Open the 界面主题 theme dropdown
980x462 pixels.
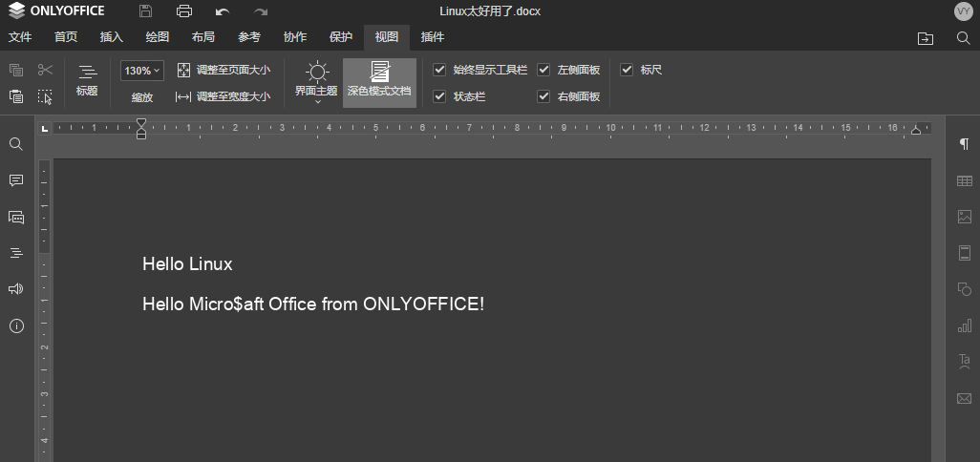click(317, 82)
